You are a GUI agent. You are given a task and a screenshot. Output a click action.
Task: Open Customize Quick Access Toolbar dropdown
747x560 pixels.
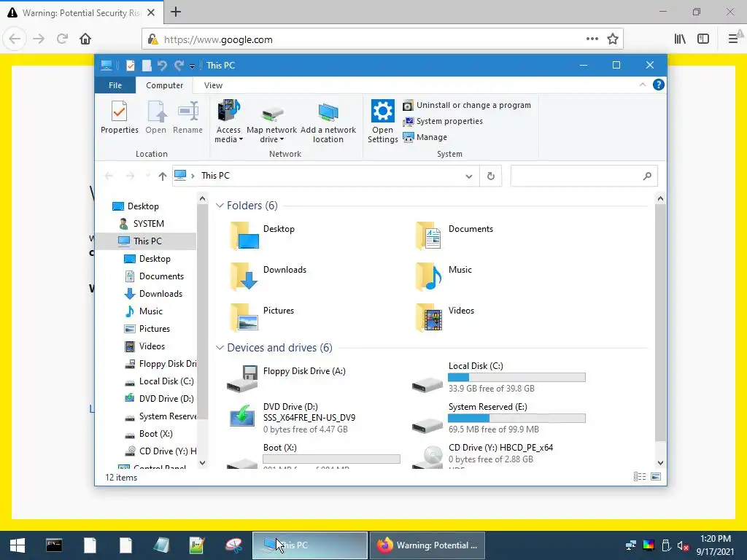(x=192, y=66)
